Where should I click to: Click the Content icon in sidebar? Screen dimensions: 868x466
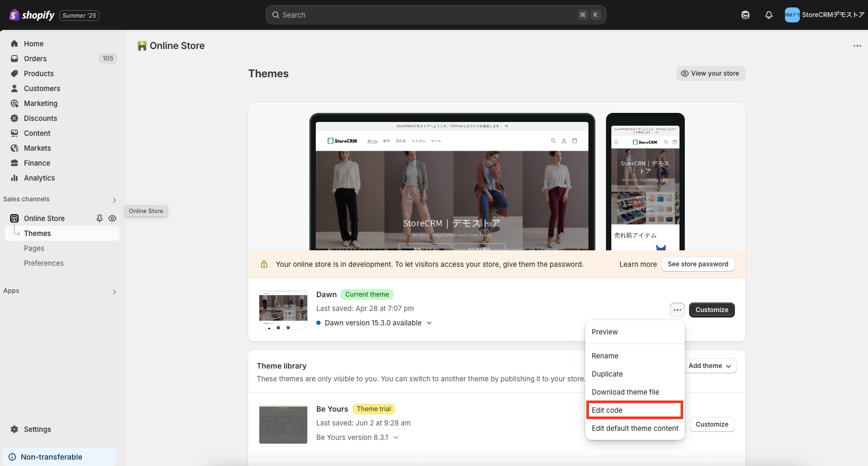coord(14,133)
